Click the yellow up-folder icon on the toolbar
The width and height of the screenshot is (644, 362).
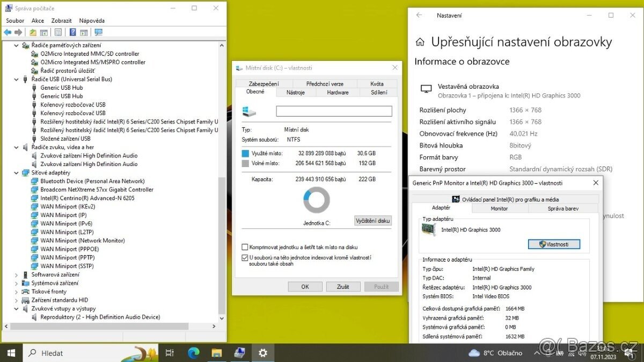click(x=32, y=32)
